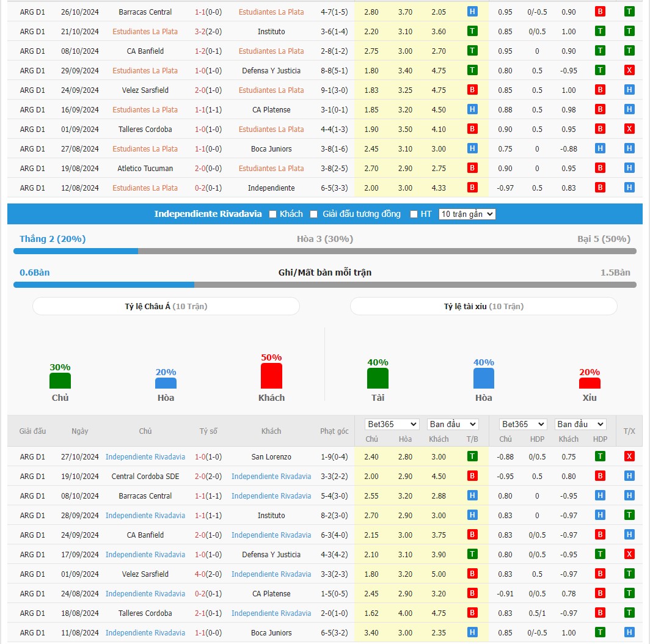
Task: Click the blue 40% Hòa bar in tài xỉu chart
Action: click(484, 378)
